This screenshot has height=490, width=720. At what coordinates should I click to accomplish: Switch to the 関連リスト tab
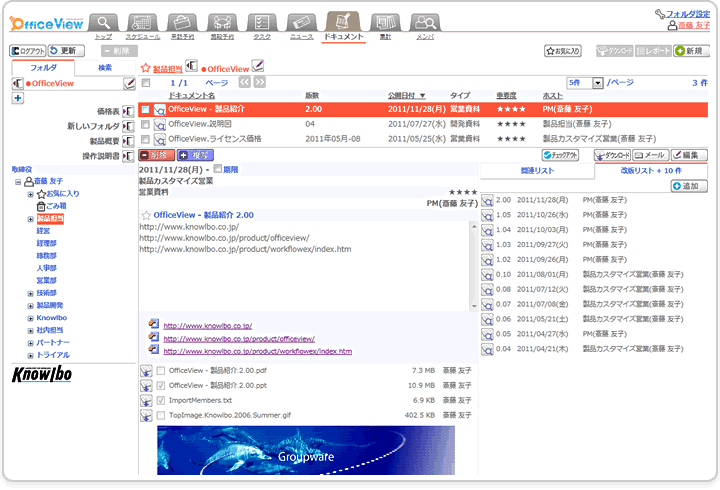(x=537, y=171)
